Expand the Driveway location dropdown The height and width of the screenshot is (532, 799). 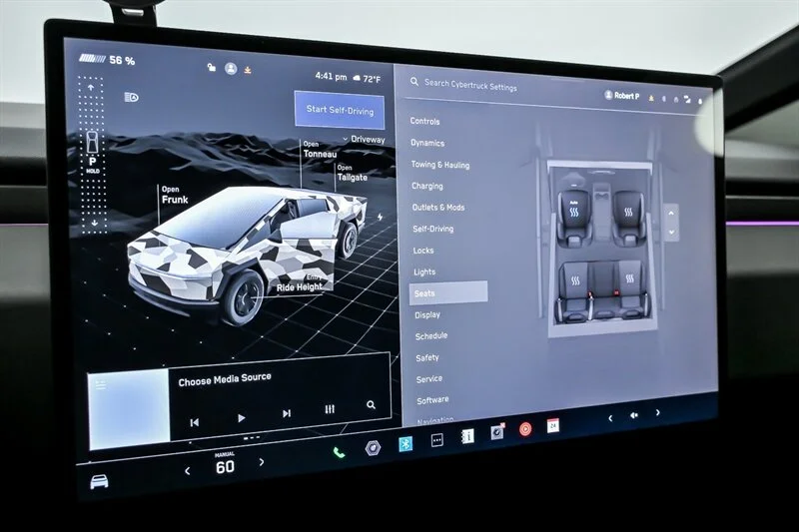pyautogui.click(x=364, y=139)
